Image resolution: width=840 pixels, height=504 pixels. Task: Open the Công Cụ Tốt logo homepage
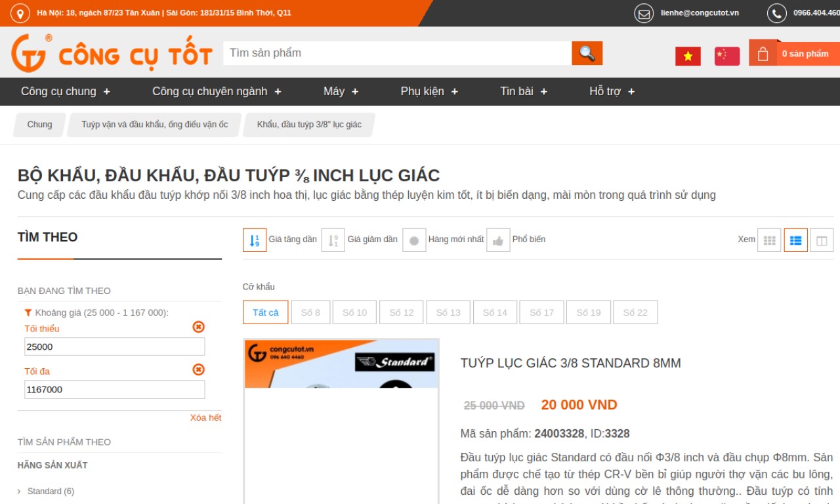click(112, 53)
